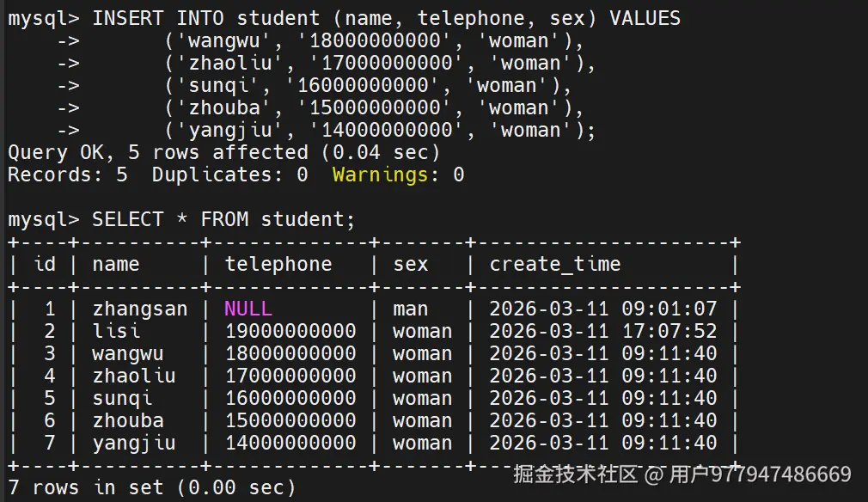Image resolution: width=868 pixels, height=502 pixels.
Task: Click the magenta NULL telephone value
Action: pos(248,309)
